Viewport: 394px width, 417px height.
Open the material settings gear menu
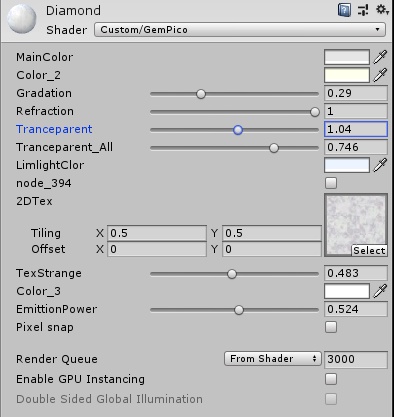click(x=382, y=10)
